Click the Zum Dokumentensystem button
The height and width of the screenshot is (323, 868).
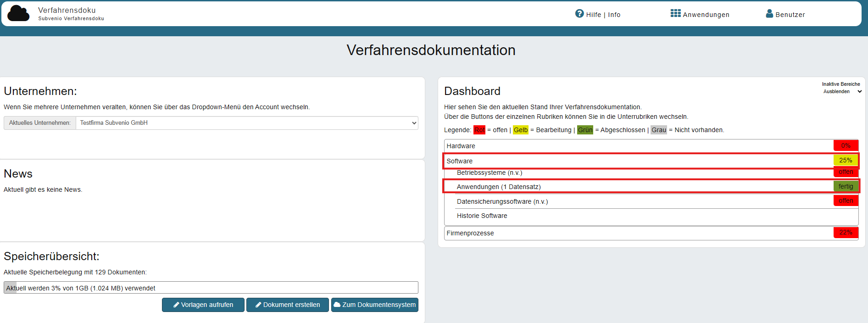click(375, 305)
